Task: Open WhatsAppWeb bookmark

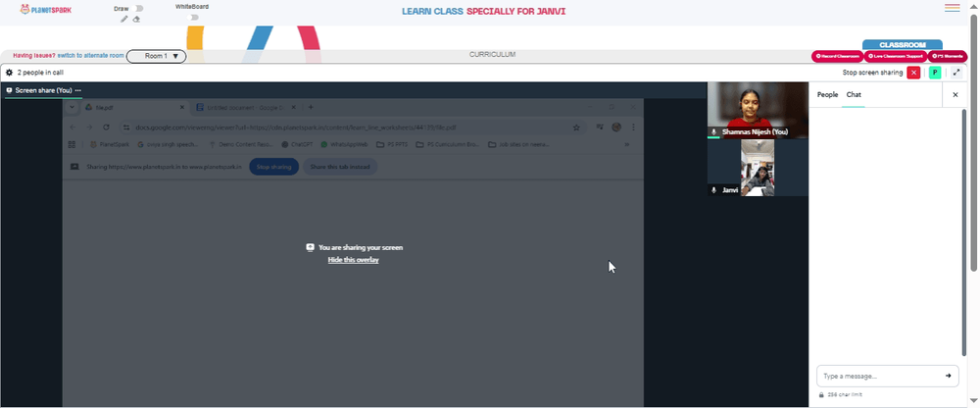Action: (344, 144)
